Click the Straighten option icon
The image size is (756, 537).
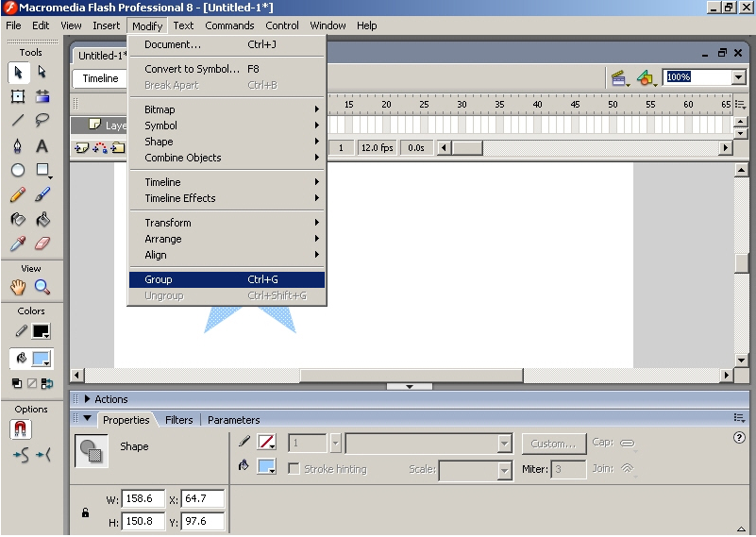click(x=43, y=455)
